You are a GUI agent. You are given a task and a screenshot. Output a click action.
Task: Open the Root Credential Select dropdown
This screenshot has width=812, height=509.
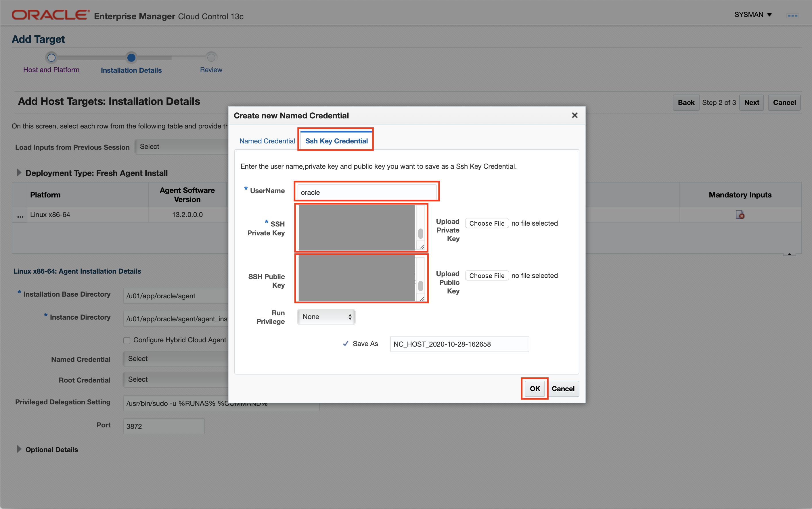click(x=176, y=379)
